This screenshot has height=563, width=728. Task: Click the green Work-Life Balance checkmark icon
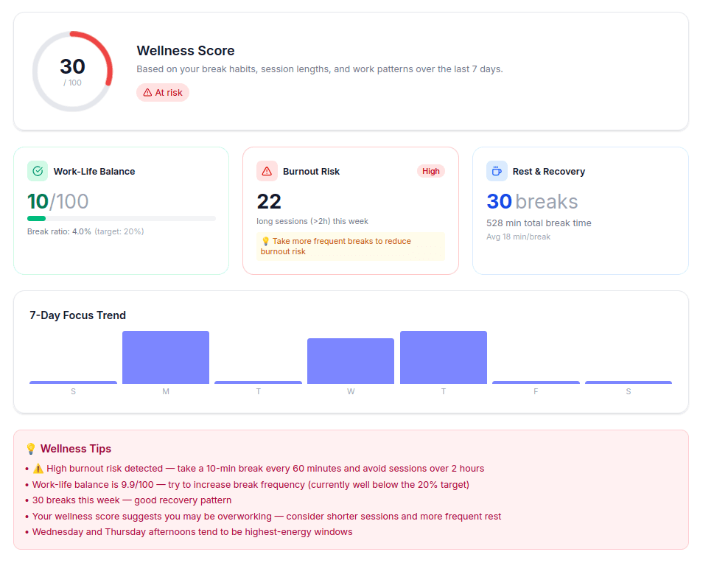click(x=37, y=170)
